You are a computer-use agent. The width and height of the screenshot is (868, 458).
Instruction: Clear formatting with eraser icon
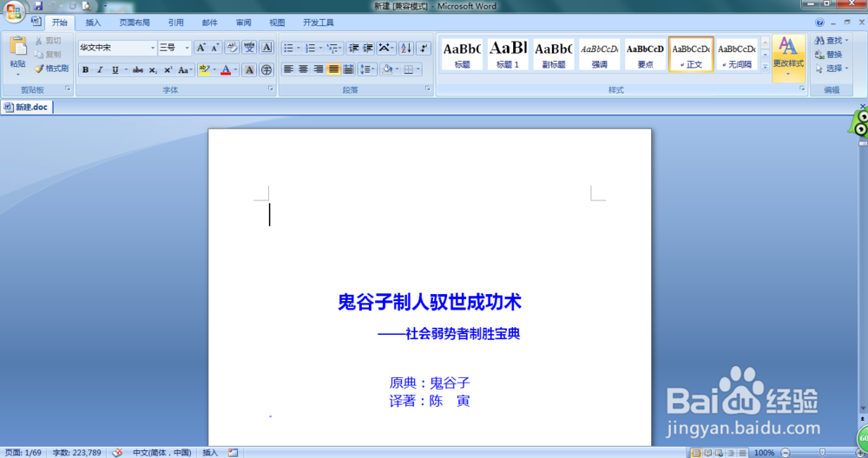pyautogui.click(x=232, y=48)
